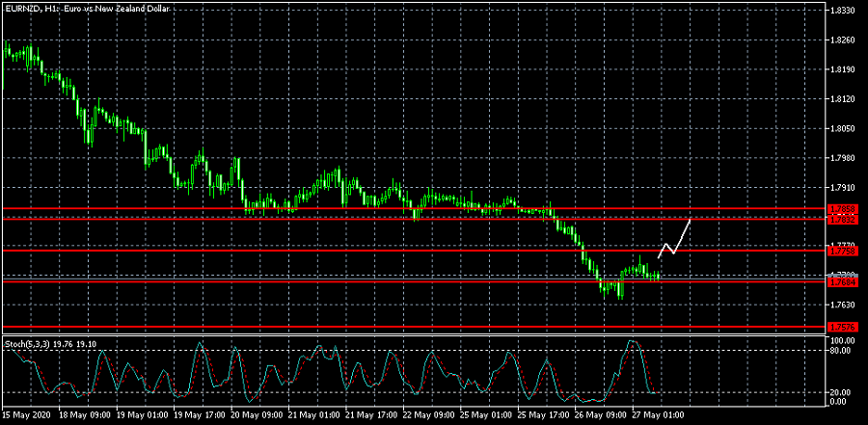Click the 1.8330 price axis label

(844, 11)
